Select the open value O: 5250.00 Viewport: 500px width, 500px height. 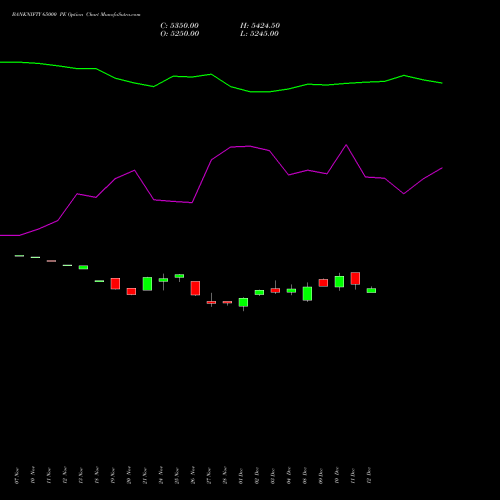pos(180,34)
